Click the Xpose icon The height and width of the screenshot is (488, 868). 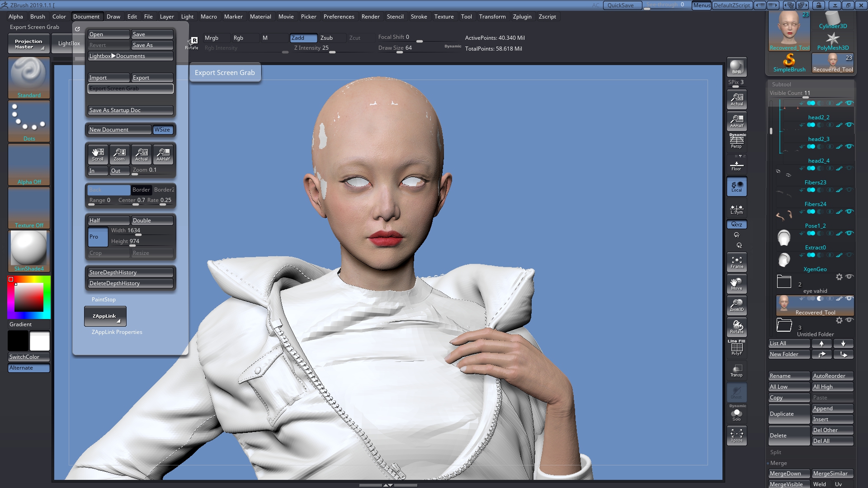pyautogui.click(x=736, y=435)
